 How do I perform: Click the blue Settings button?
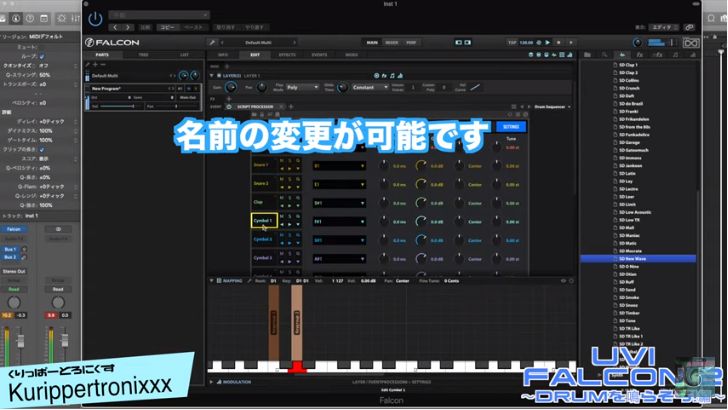point(511,127)
